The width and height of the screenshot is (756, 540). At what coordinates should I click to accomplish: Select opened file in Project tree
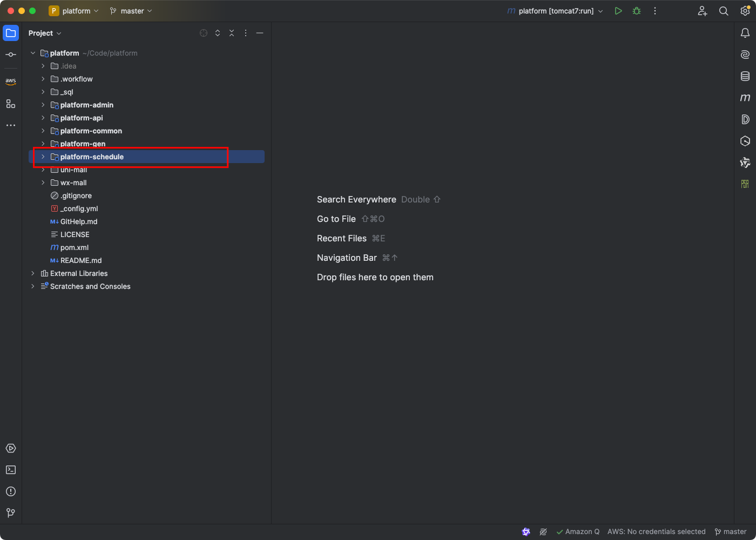[204, 33]
